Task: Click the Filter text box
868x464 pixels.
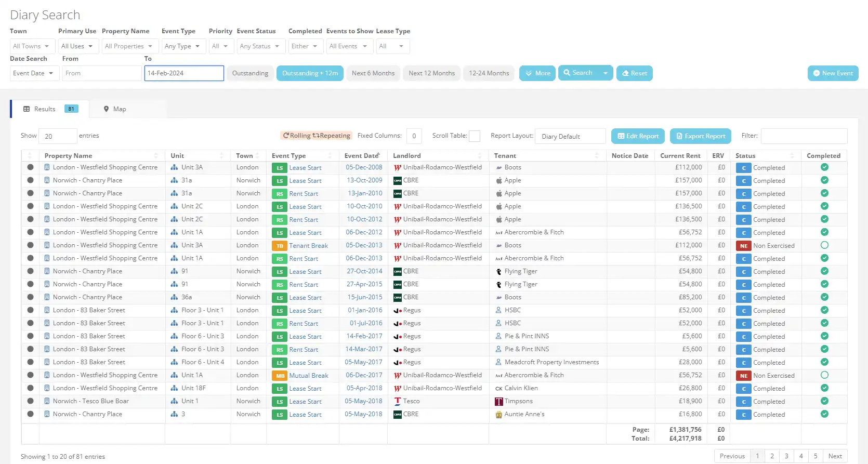Action: 804,136
